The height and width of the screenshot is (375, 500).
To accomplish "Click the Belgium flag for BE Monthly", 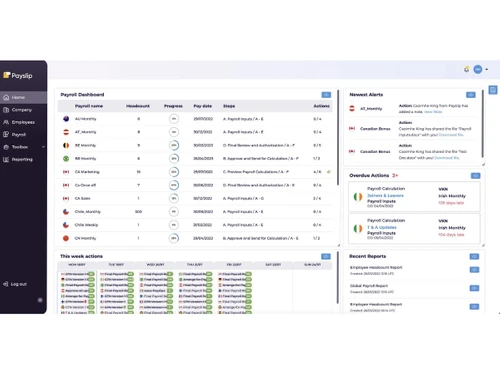I will point(66,145).
